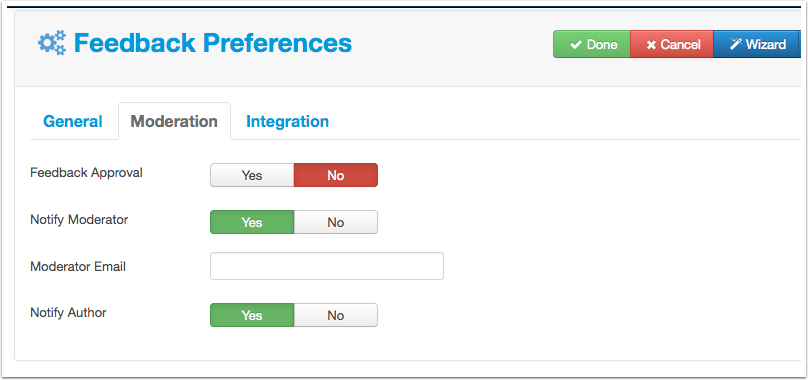The width and height of the screenshot is (808, 380).
Task: Launch the Wizard button
Action: (757, 44)
